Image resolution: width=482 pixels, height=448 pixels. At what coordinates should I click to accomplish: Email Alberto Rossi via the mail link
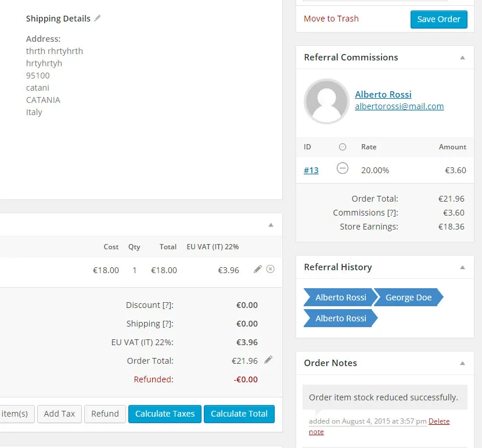pyautogui.click(x=399, y=106)
